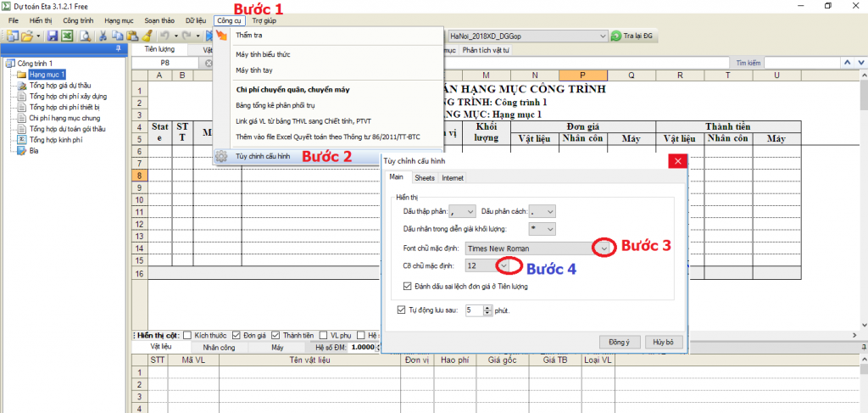The height and width of the screenshot is (413, 868).
Task: Open file using the folder toolbar icon
Action: click(x=27, y=36)
